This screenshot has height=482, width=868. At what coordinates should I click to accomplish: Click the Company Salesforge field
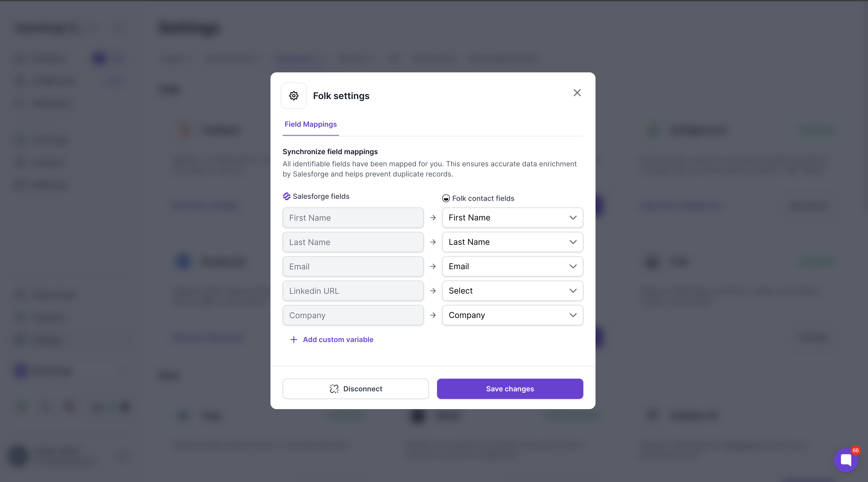pyautogui.click(x=353, y=315)
